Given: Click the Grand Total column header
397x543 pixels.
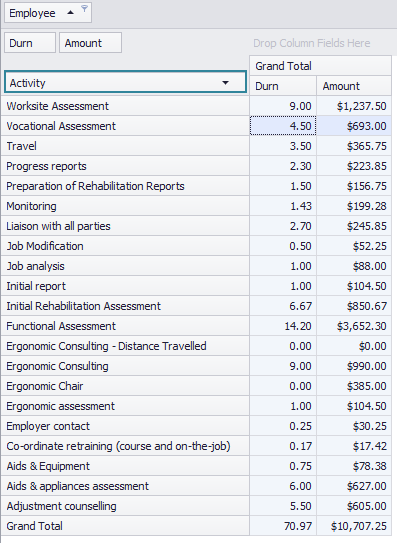Looking at the screenshot, I should coord(320,66).
